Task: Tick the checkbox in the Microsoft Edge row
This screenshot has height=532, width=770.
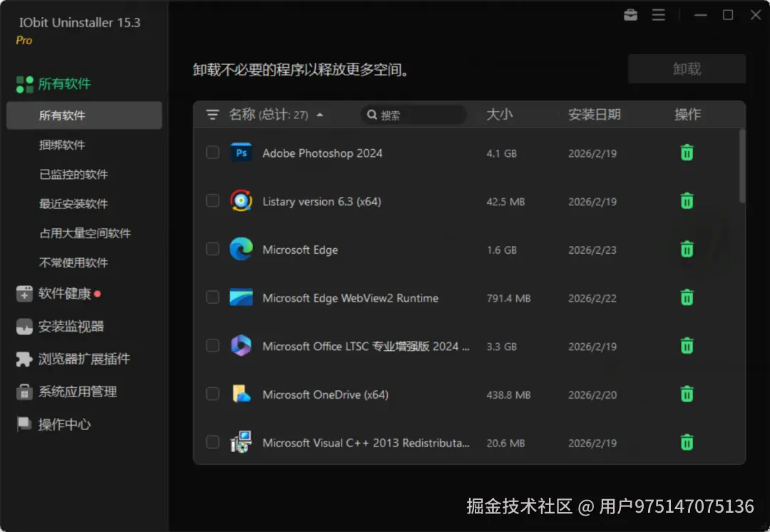Action: pos(212,249)
